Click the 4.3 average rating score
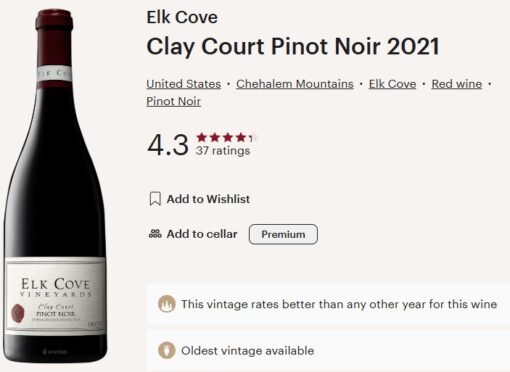This screenshot has width=510, height=372. tap(168, 145)
